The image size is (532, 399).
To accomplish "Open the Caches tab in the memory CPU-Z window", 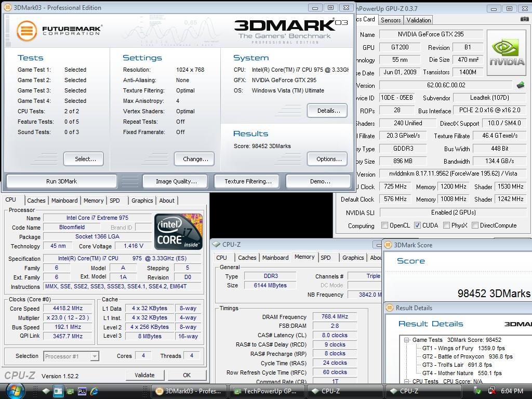I will [x=247, y=258].
